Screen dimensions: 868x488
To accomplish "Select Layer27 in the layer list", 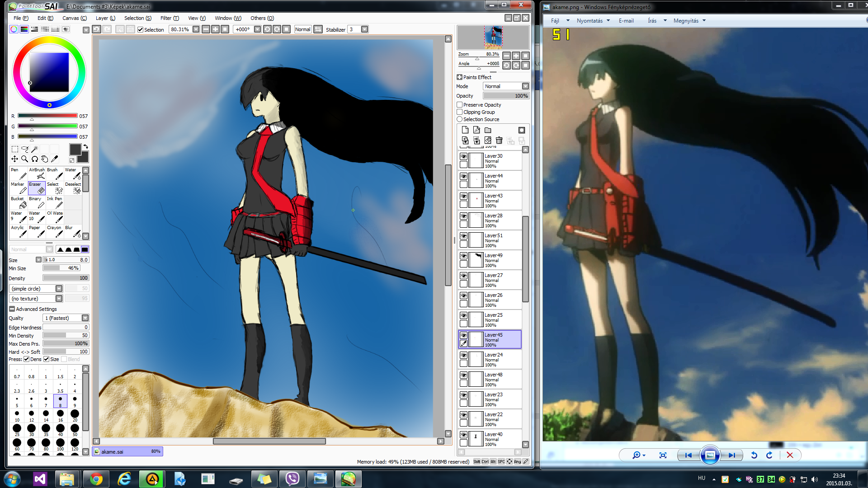I will [x=490, y=280].
